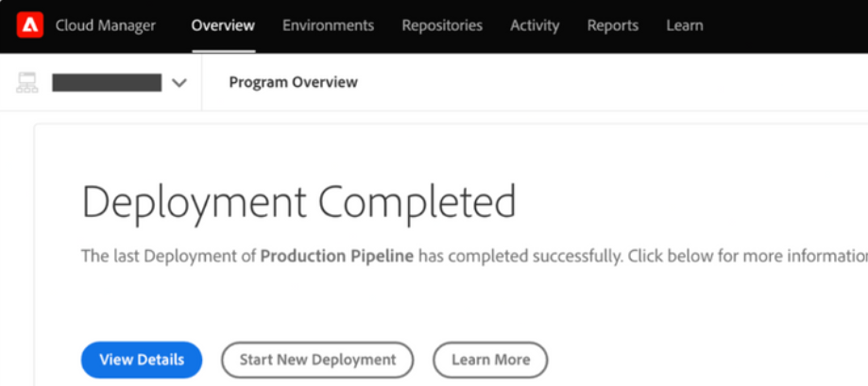The height and width of the screenshot is (386, 868).
Task: Click the Deployment Completed heading
Action: (x=298, y=202)
